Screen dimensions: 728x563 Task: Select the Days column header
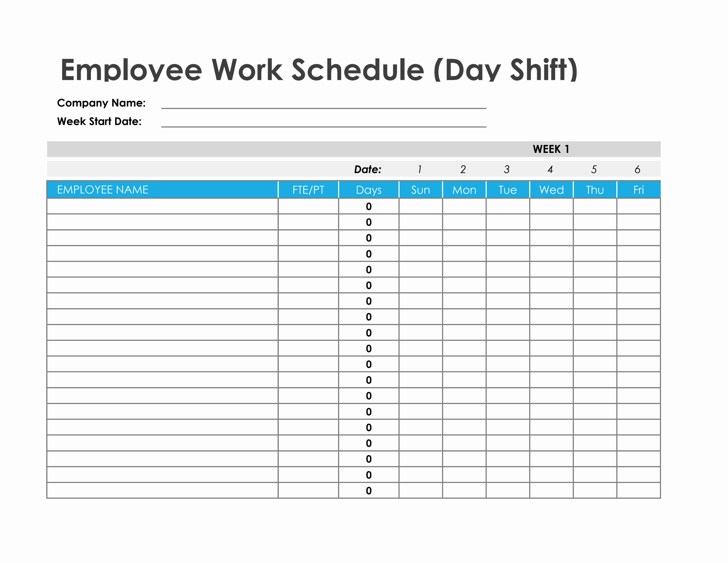pos(369,190)
